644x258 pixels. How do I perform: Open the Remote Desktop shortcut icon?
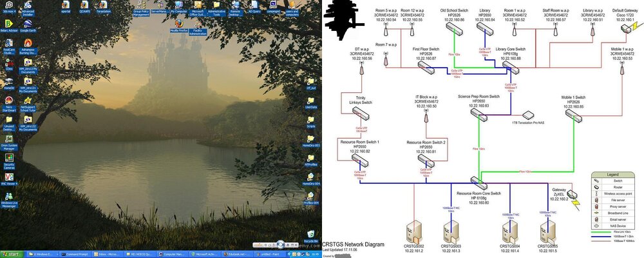click(x=235, y=8)
